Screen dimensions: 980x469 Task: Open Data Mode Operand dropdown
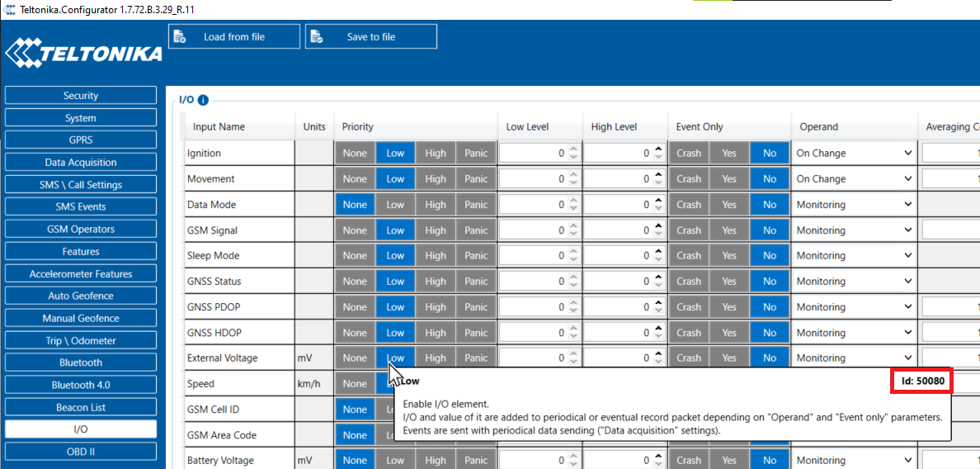point(854,205)
